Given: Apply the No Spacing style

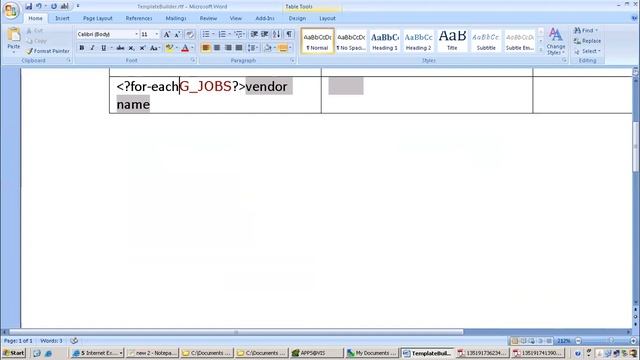Looking at the screenshot, I should pyautogui.click(x=351, y=41).
